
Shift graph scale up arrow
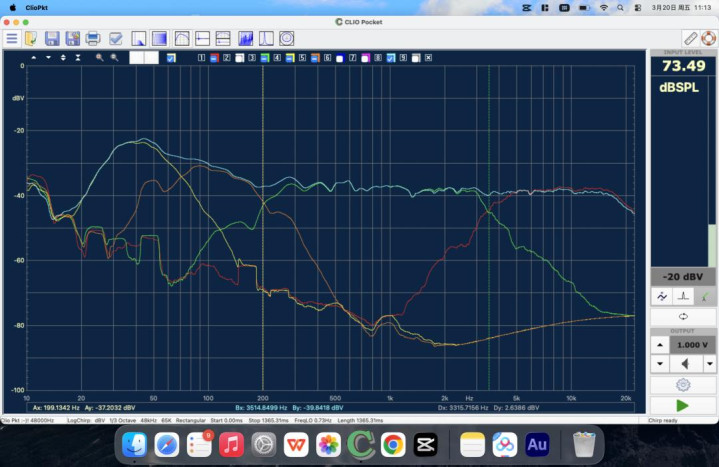pos(33,58)
